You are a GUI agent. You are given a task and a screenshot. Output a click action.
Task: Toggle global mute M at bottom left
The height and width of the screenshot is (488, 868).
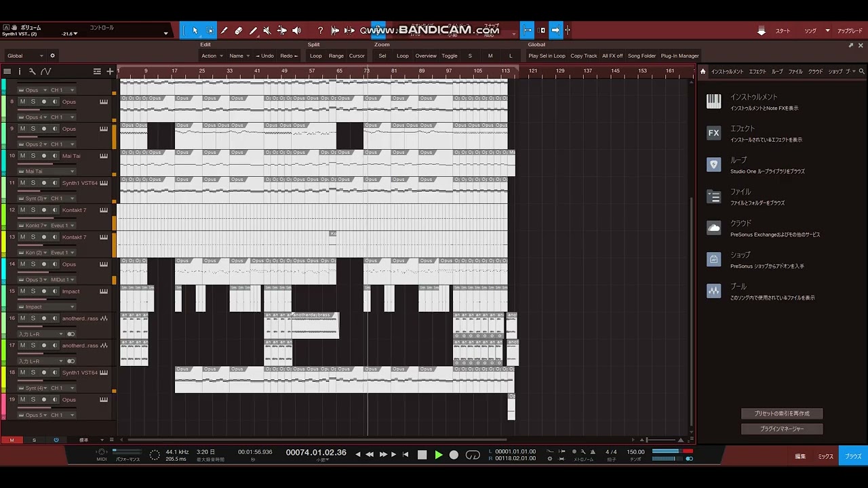(12, 440)
